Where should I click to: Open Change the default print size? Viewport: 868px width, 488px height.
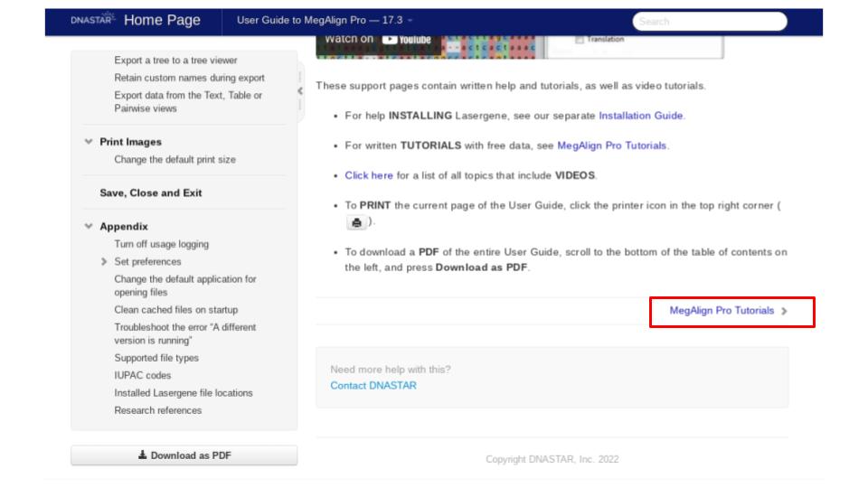pyautogui.click(x=175, y=159)
